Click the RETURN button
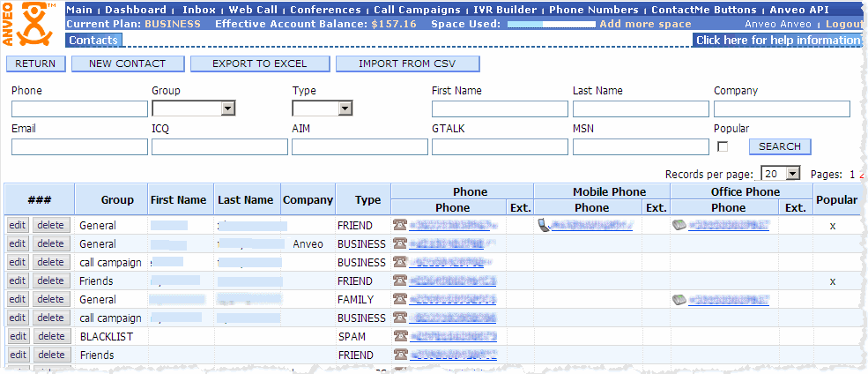 35,64
